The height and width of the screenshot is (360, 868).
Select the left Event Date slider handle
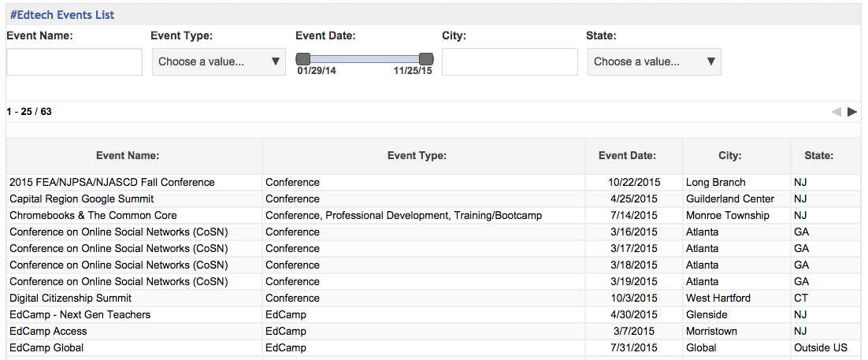pos(302,59)
